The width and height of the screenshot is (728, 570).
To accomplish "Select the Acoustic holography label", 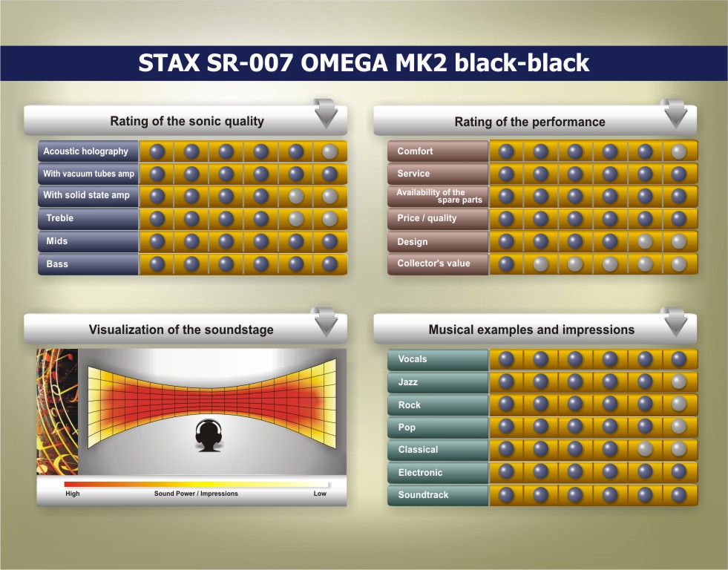I will 88,151.
